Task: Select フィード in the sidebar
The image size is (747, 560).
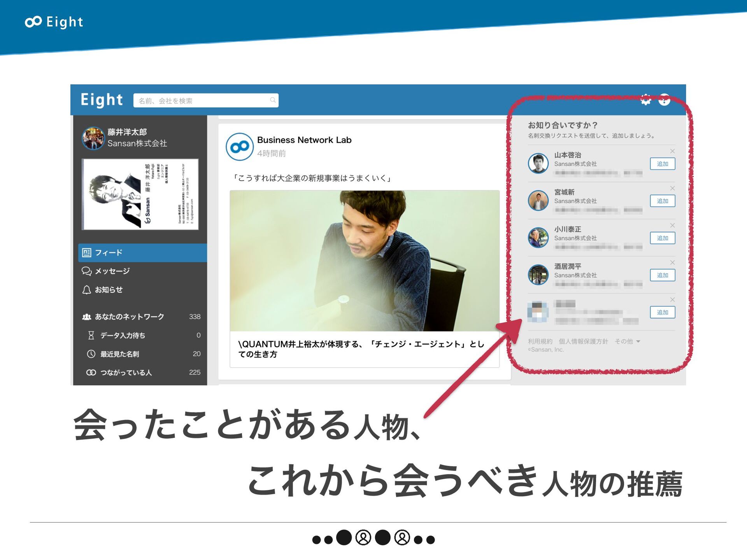Action: click(x=142, y=253)
